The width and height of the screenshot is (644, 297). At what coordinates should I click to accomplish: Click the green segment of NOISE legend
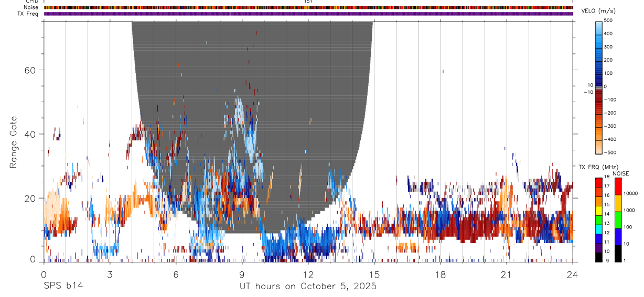(x=618, y=219)
